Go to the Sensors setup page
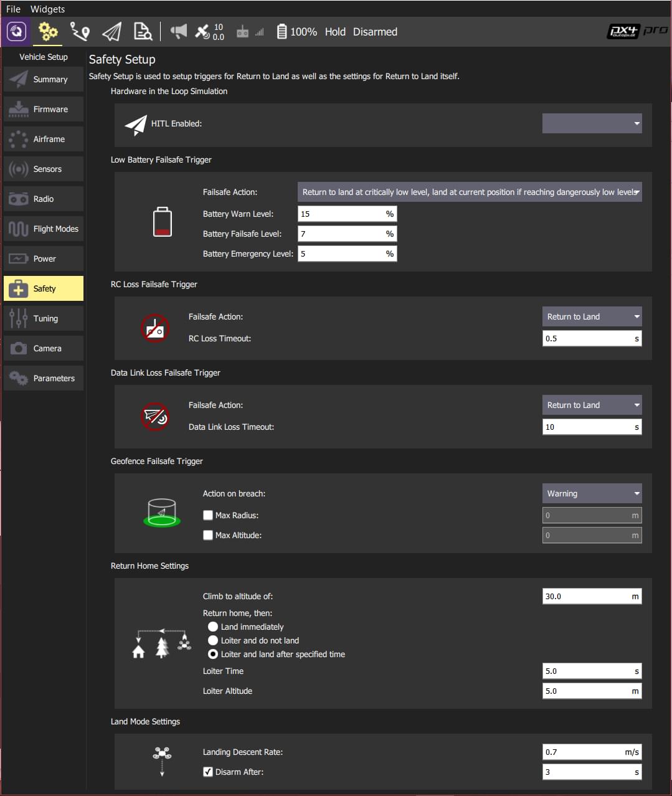 [44, 169]
